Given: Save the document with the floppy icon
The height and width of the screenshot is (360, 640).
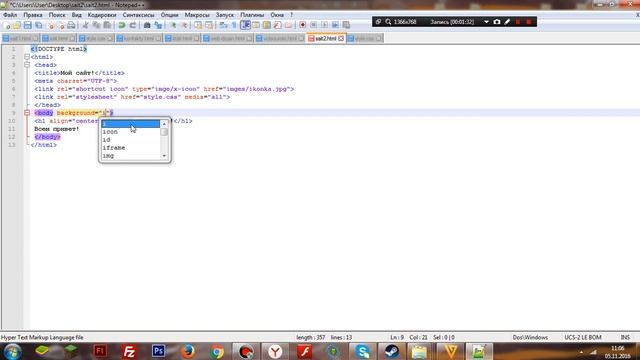Looking at the screenshot, I should pos(27,25).
